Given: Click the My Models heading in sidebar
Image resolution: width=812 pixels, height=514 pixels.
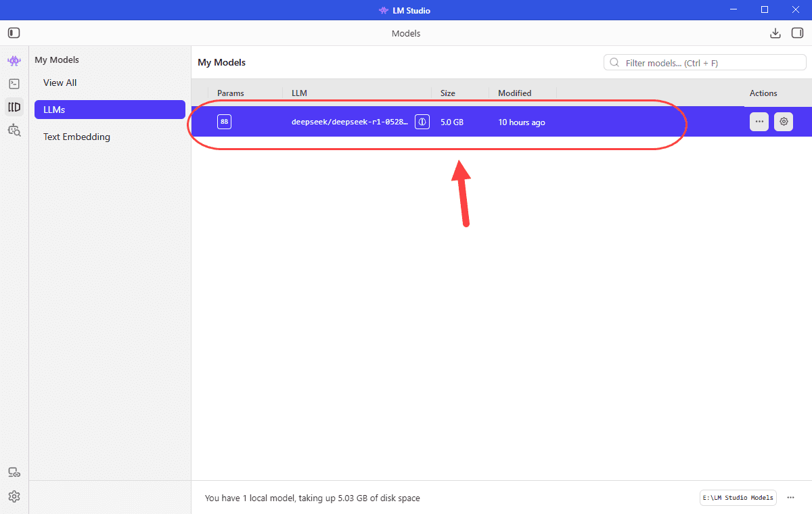Looking at the screenshot, I should click(x=57, y=60).
